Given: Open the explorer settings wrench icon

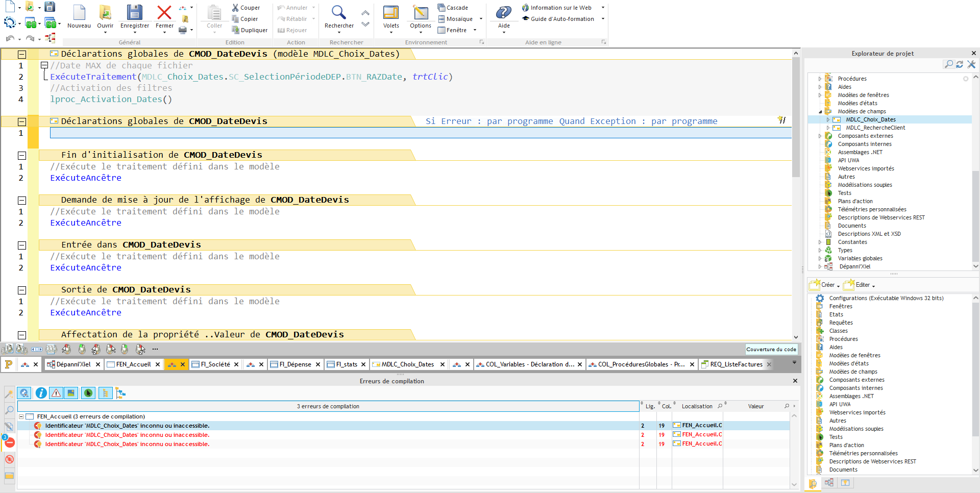Looking at the screenshot, I should (971, 64).
